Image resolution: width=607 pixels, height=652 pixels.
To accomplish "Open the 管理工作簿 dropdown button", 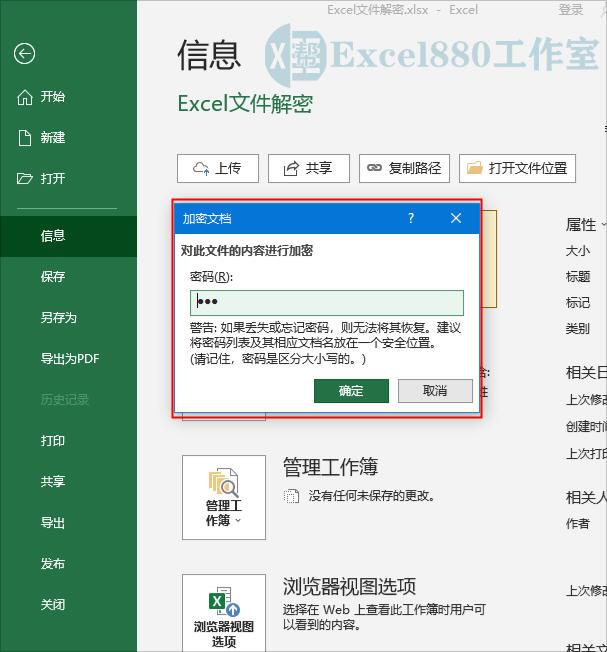I will pos(224,497).
